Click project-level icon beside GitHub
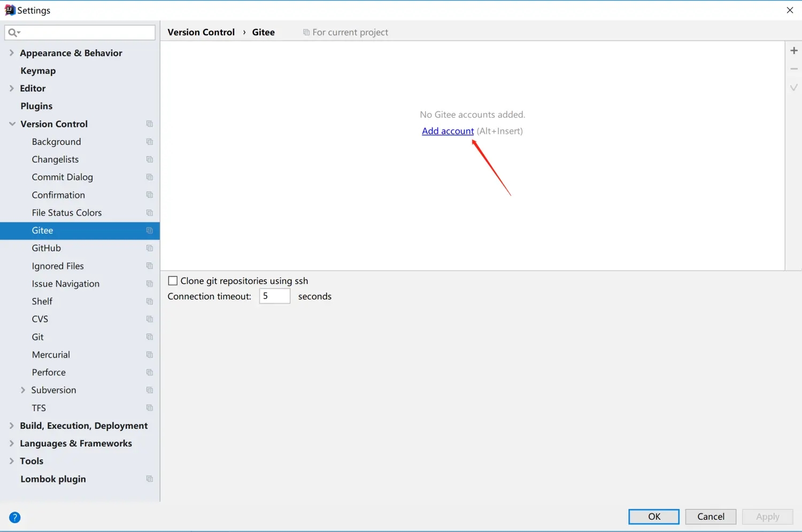The width and height of the screenshot is (802, 532). 150,248
